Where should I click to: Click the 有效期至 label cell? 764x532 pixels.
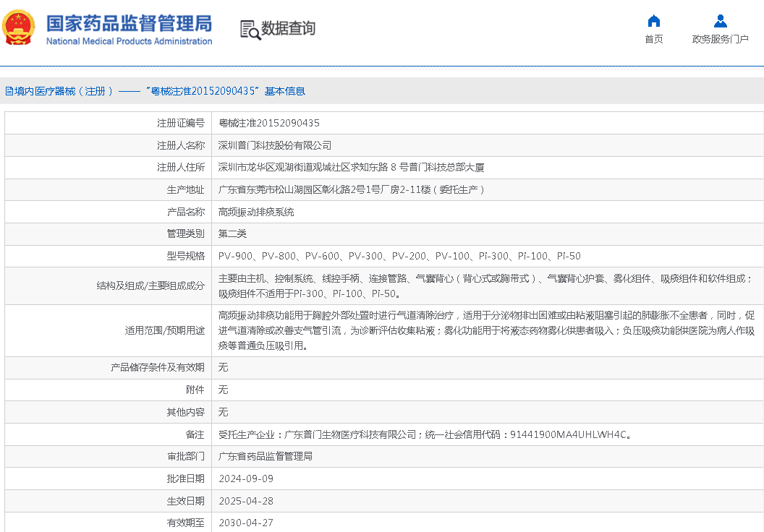109,523
